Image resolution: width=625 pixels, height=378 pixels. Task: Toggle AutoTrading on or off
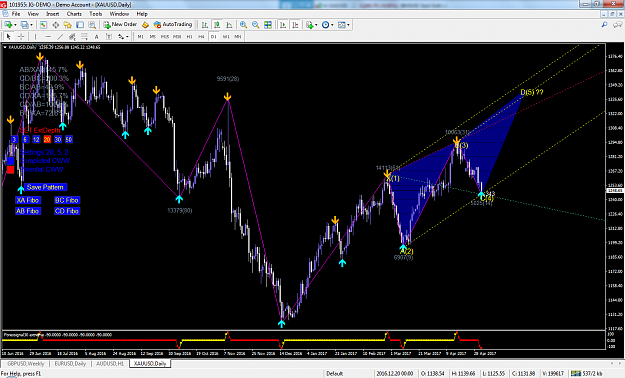(x=173, y=25)
